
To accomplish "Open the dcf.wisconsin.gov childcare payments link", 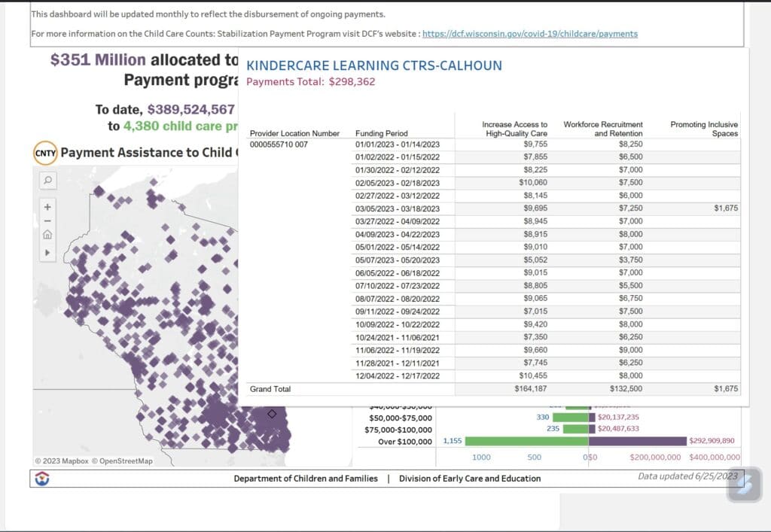I will (529, 34).
